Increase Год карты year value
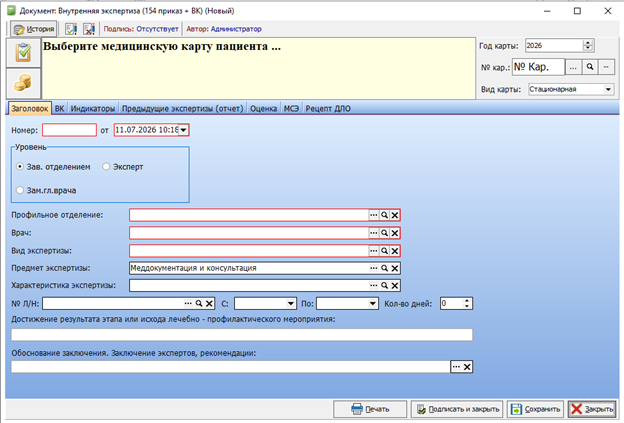This screenshot has height=423, width=624. (x=588, y=43)
